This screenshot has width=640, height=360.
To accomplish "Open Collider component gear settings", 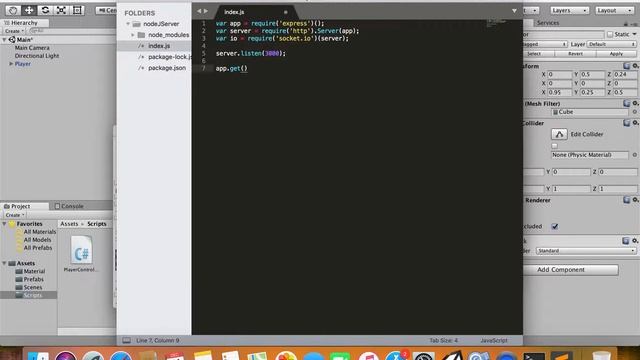I will pyautogui.click(x=636, y=122).
